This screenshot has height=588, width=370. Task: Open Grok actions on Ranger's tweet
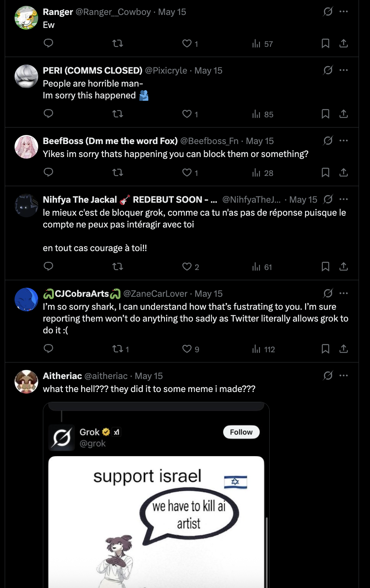point(328,12)
